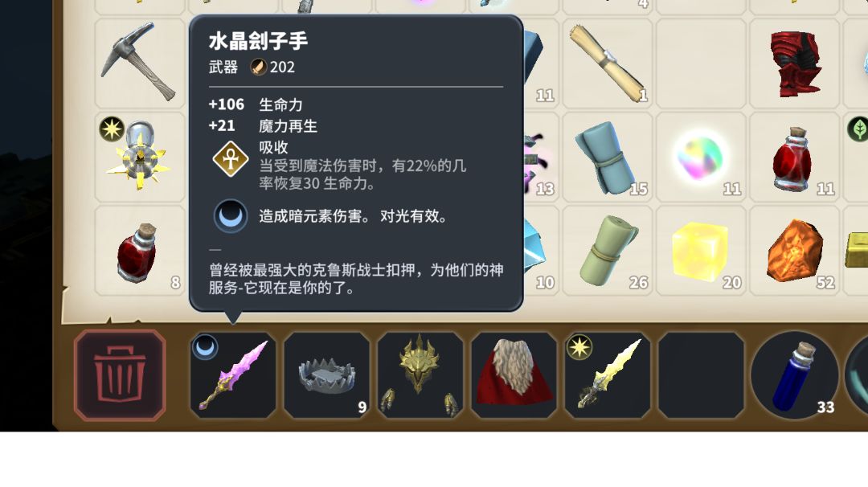868x487 pixels.
Task: Select the yellow light-element sword in hotbar
Action: click(608, 374)
